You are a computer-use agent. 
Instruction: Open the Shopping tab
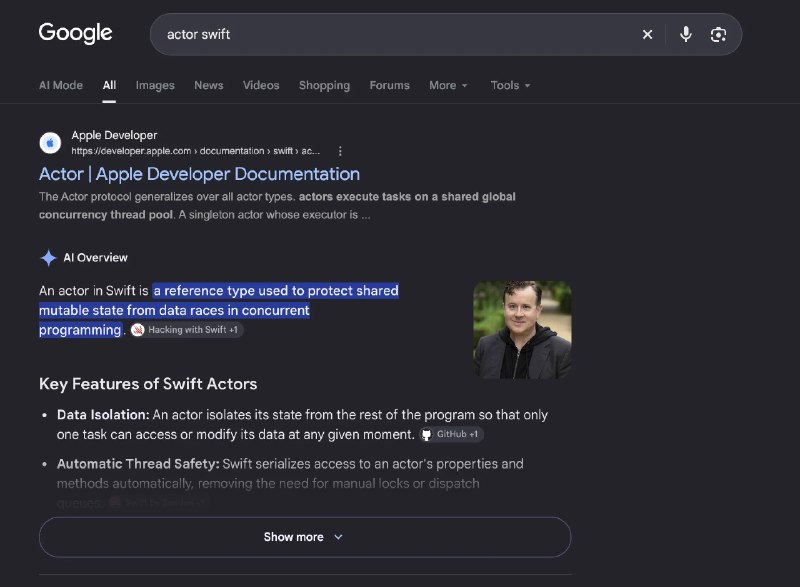pos(324,85)
